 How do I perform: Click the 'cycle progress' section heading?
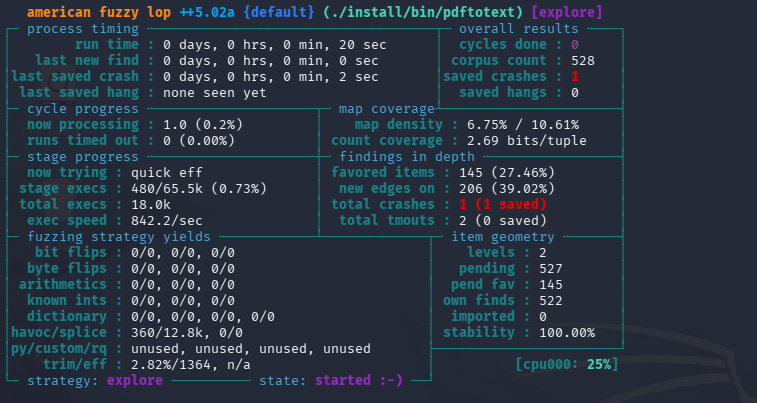83,109
